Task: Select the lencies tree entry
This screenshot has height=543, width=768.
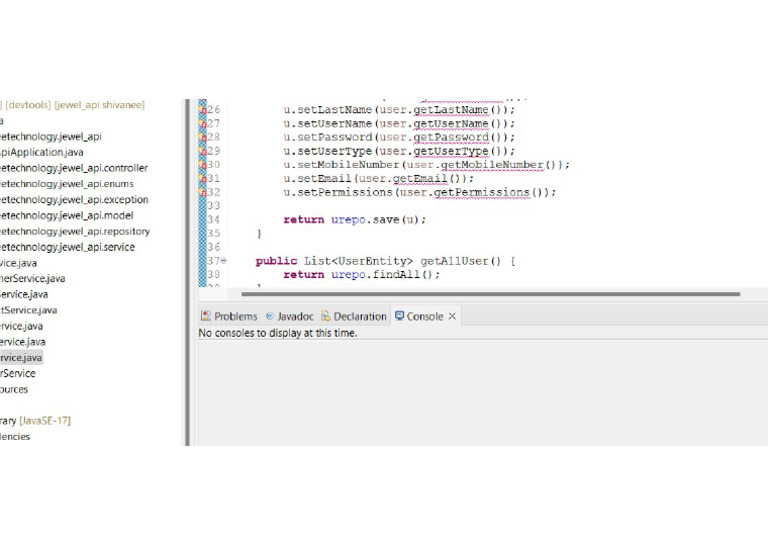Action: click(x=15, y=437)
